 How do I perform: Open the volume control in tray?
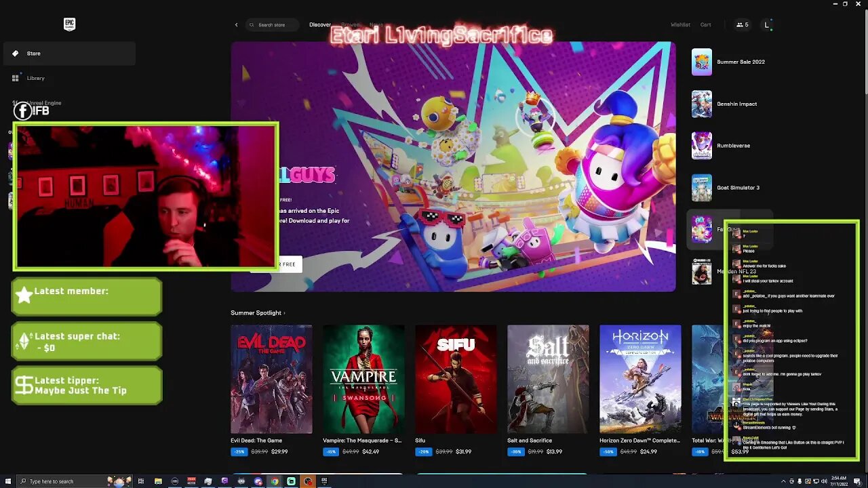(824, 481)
